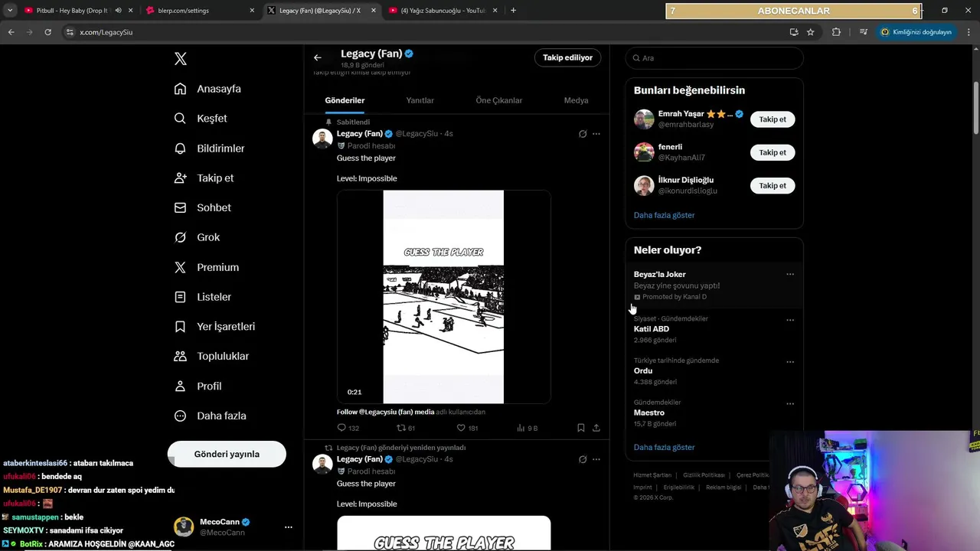Switch to Öne Çıkanlar tab

pos(499,100)
